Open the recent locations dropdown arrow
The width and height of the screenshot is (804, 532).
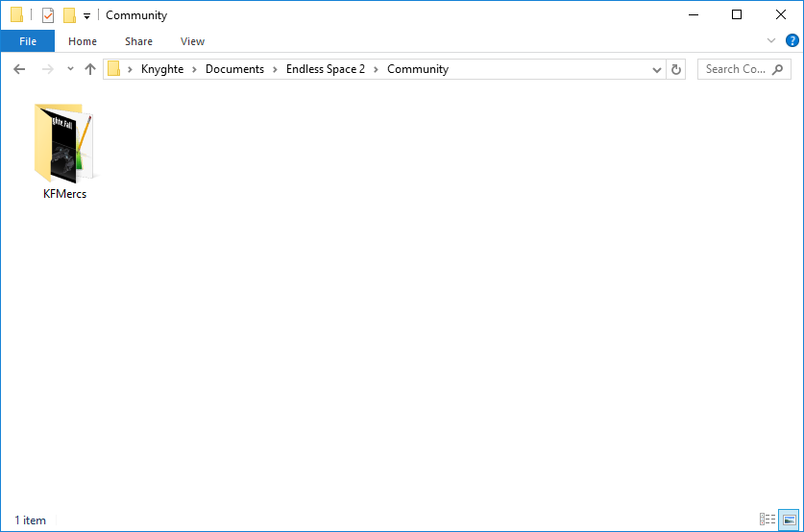click(70, 69)
